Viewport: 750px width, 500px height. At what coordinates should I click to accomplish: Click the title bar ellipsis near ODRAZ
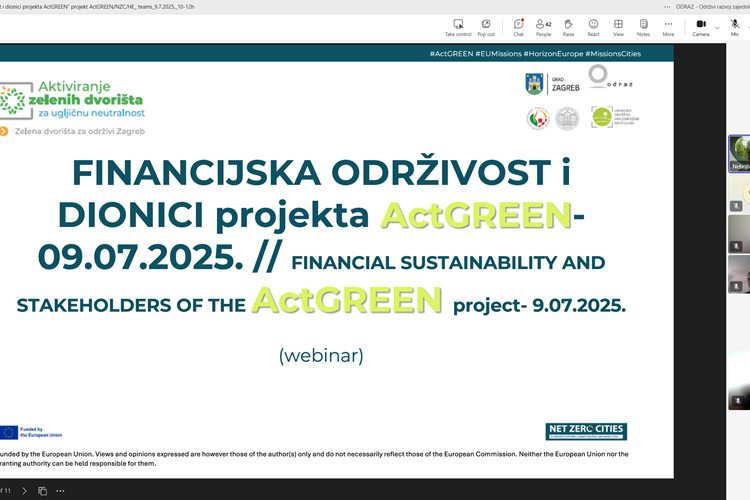click(x=667, y=7)
